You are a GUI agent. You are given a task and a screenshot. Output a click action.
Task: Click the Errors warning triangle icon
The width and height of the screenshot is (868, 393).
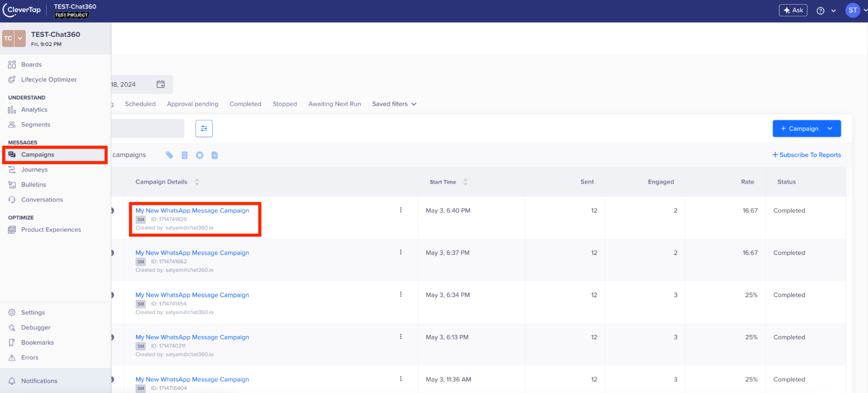tap(12, 357)
